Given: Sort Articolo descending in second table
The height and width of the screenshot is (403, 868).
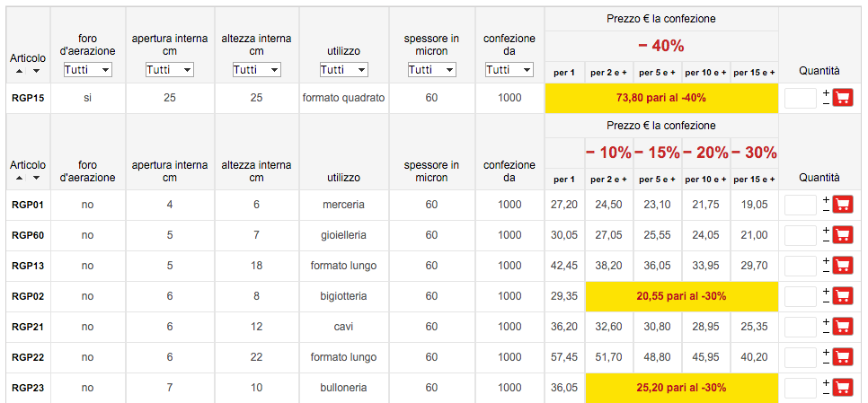Looking at the screenshot, I should [36, 178].
